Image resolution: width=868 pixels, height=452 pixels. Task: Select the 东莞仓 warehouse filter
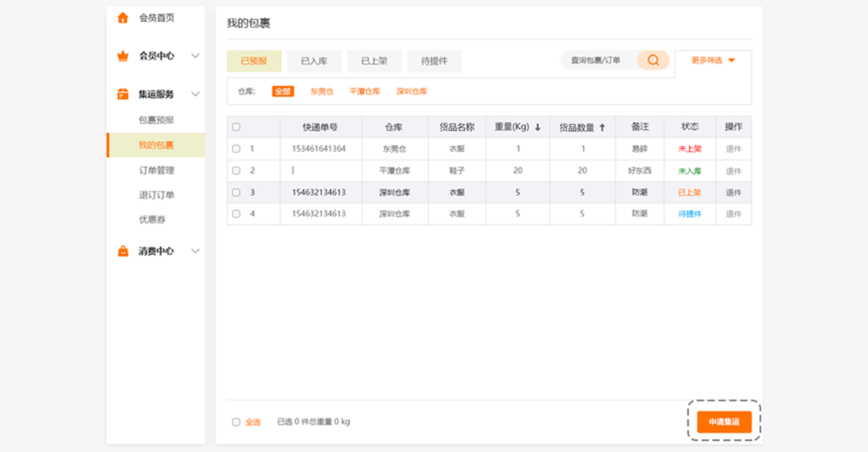coord(322,91)
